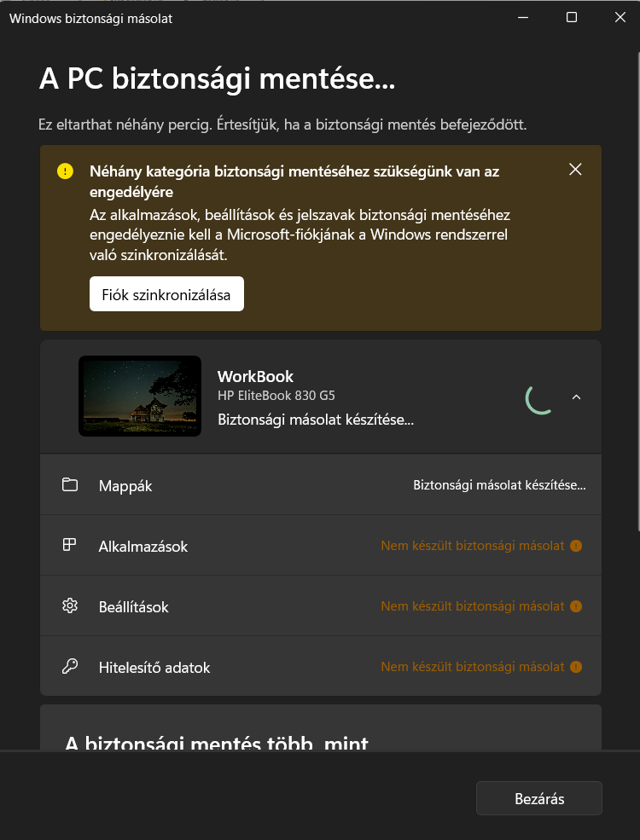Image resolution: width=640 pixels, height=840 pixels.
Task: Click the Bezárás button
Action: [539, 799]
